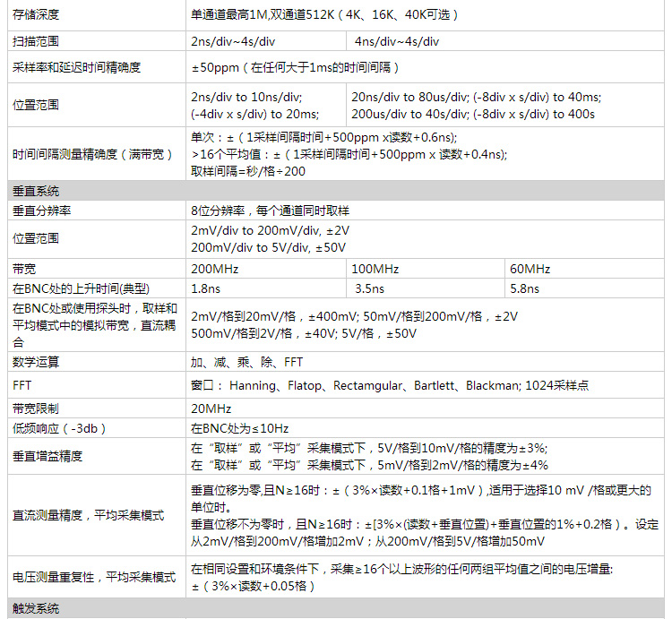Select the 20MHz bandwidth limit value
The image size is (672, 619).
click(x=211, y=408)
